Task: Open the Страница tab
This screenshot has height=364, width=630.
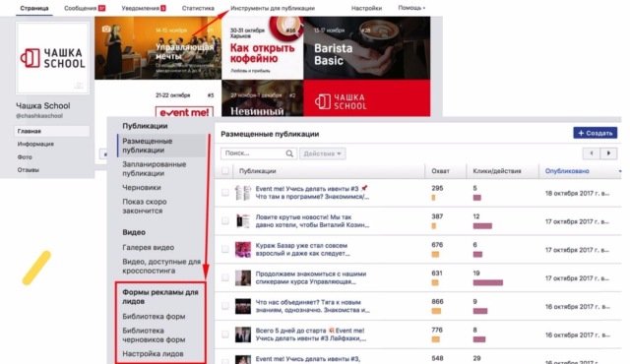Action: (x=34, y=8)
